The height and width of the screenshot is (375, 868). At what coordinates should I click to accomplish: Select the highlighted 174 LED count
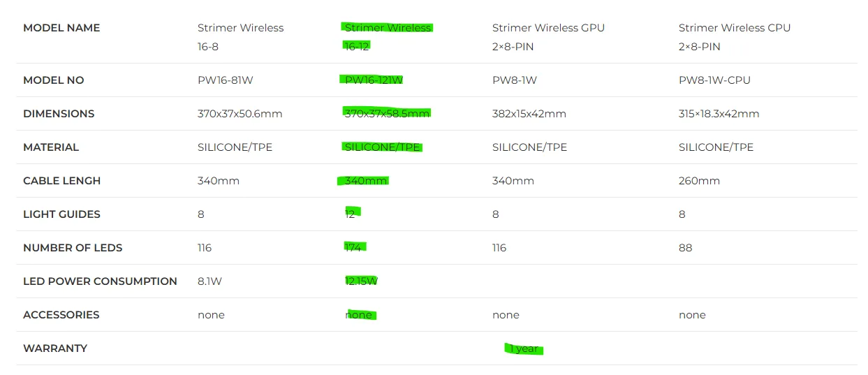pyautogui.click(x=353, y=248)
